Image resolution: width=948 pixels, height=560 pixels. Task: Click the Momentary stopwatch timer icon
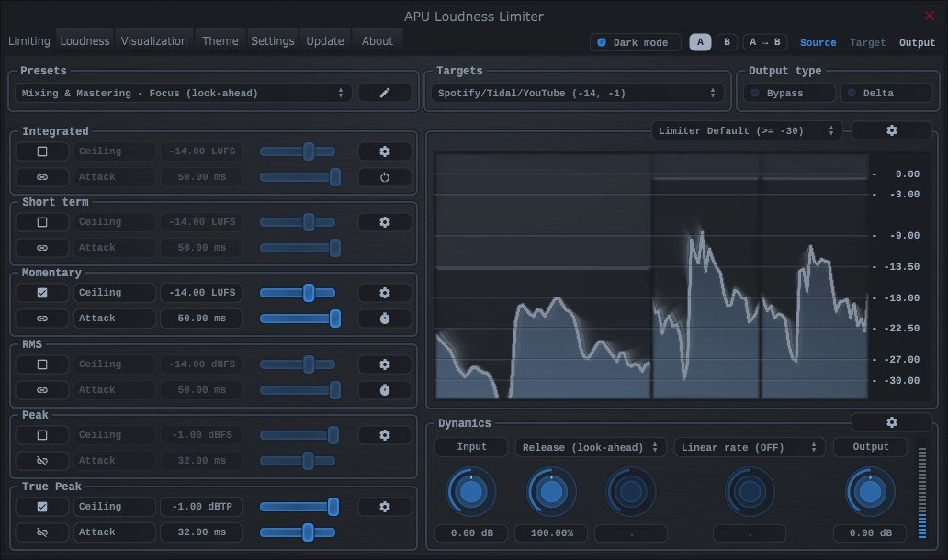tap(385, 319)
